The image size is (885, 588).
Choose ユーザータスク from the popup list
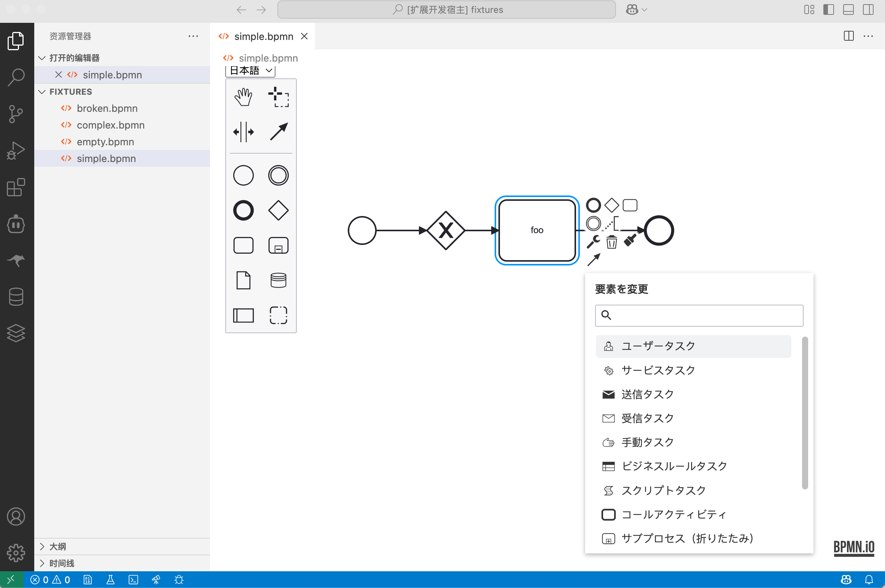[658, 346]
